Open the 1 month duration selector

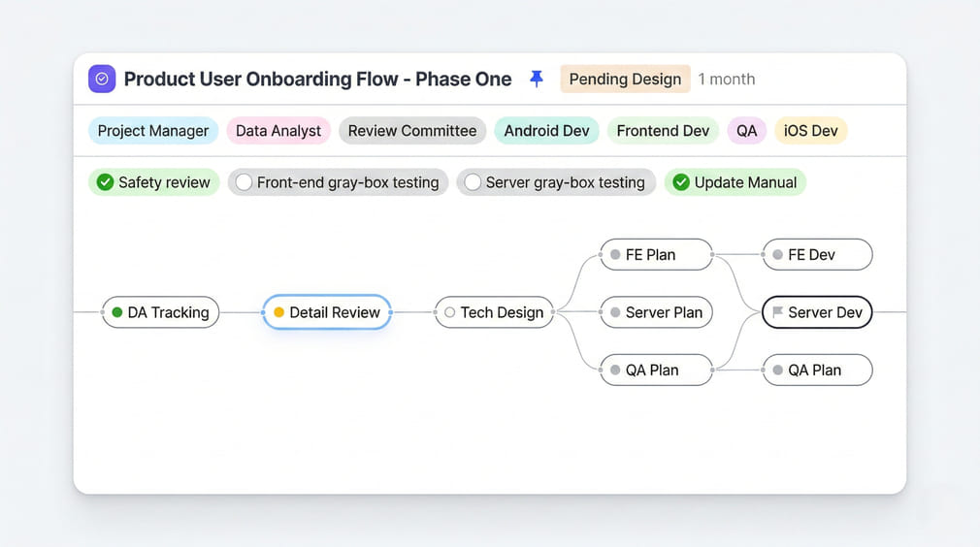click(x=726, y=80)
